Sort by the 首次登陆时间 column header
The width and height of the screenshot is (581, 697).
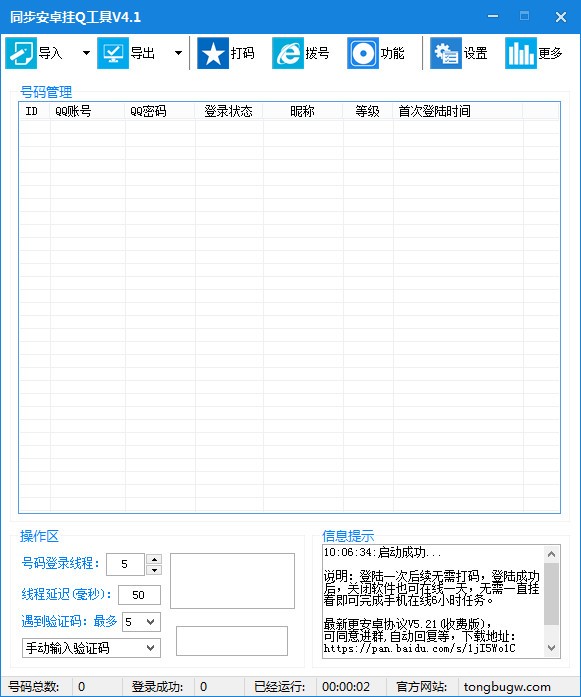(x=458, y=111)
